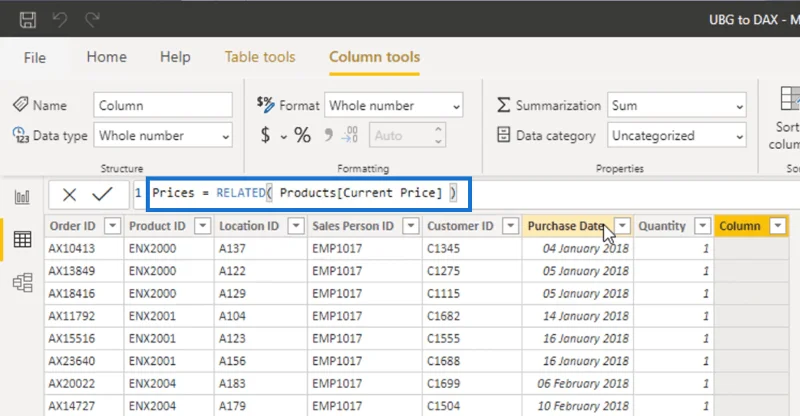Viewport: 800px width, 416px height.
Task: Open the Report view icon in sidebar
Action: click(x=22, y=197)
